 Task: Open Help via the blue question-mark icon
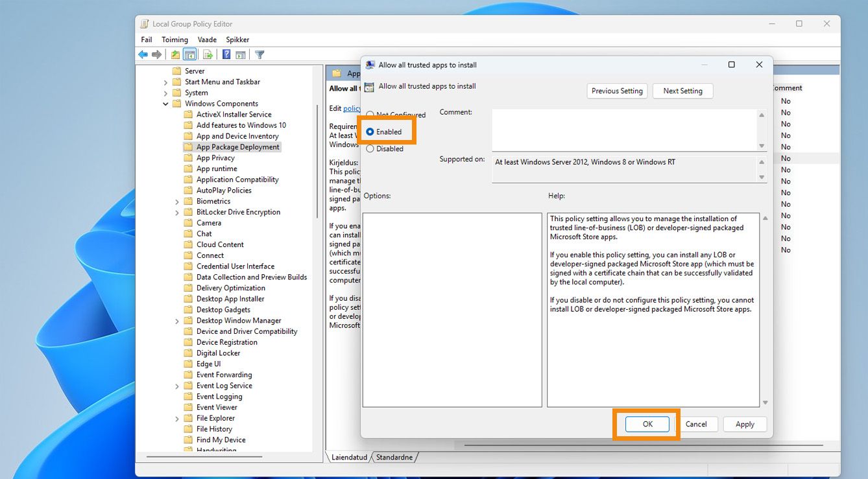click(x=226, y=54)
